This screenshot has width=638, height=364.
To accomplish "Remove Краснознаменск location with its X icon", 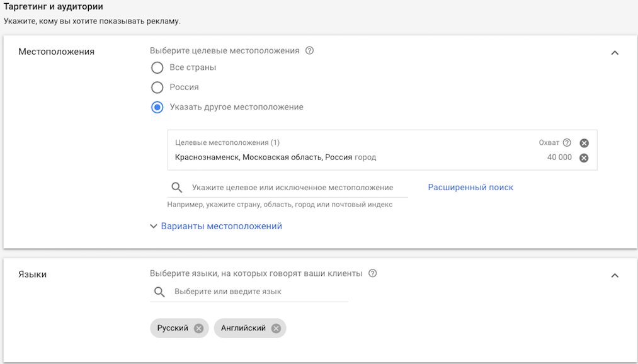I will click(x=584, y=157).
